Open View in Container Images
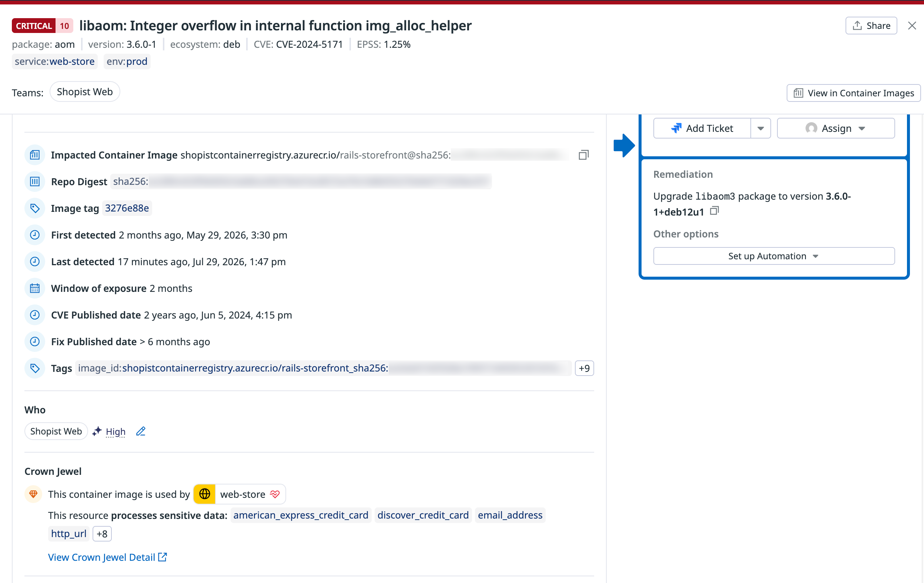Viewport: 924px width, 583px height. point(853,93)
